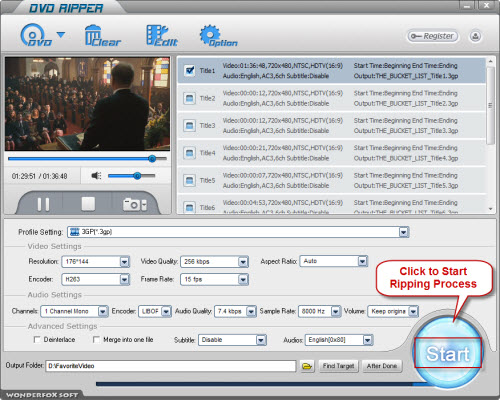
Task: Expand the Profile Setting dropdown
Action: click(404, 232)
